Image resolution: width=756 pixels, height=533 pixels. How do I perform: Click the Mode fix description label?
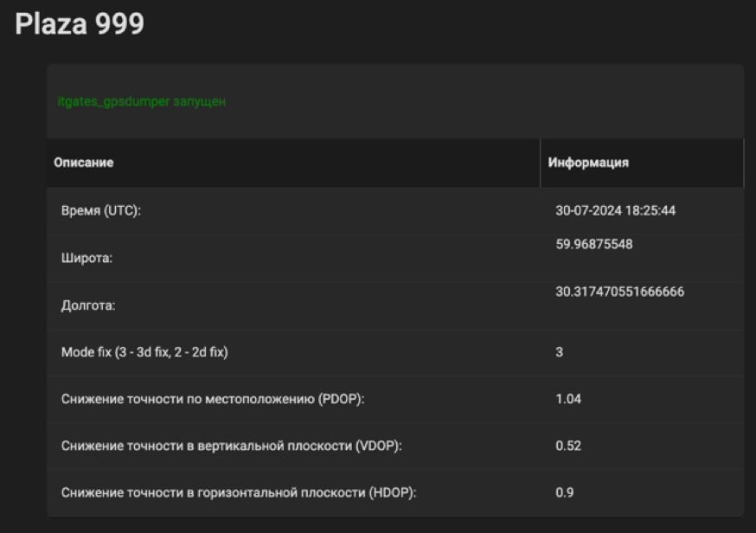144,352
